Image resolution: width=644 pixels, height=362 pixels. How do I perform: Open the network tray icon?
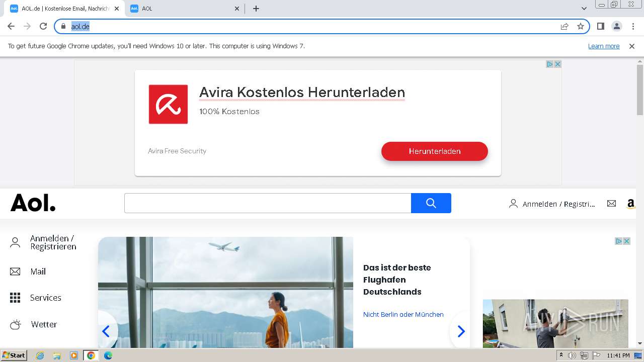(584, 355)
